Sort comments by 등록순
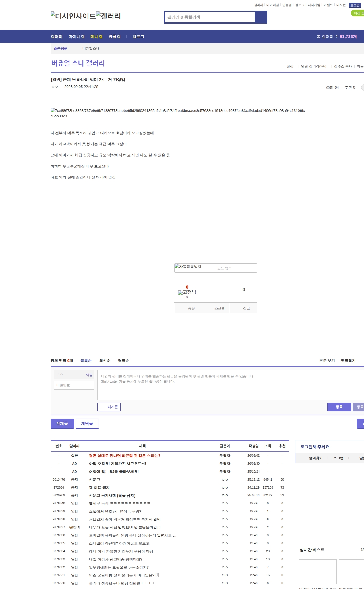364x589 pixels. coord(86,361)
